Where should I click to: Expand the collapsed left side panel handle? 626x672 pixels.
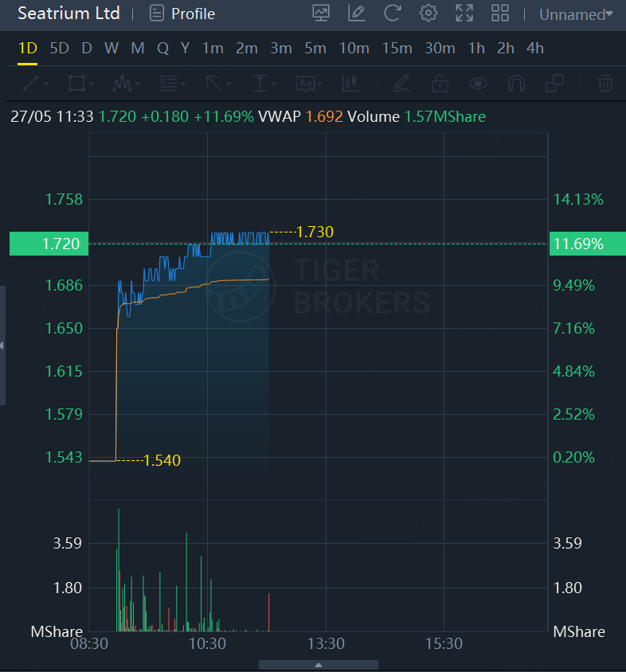click(2, 346)
